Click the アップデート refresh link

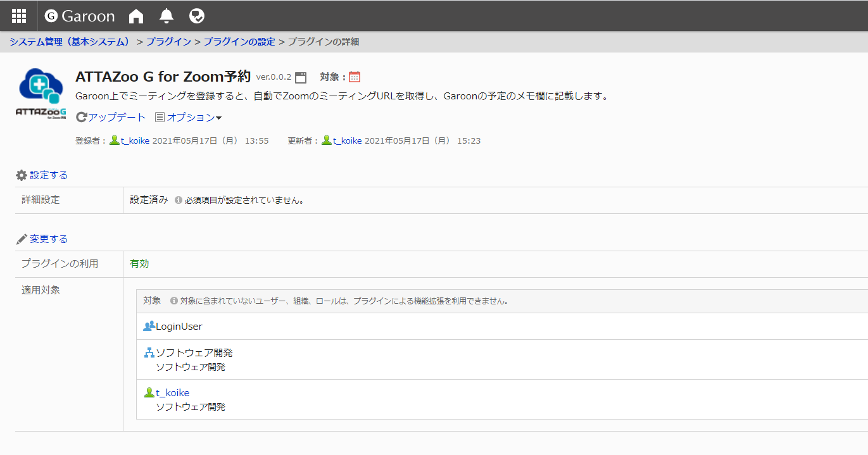111,117
